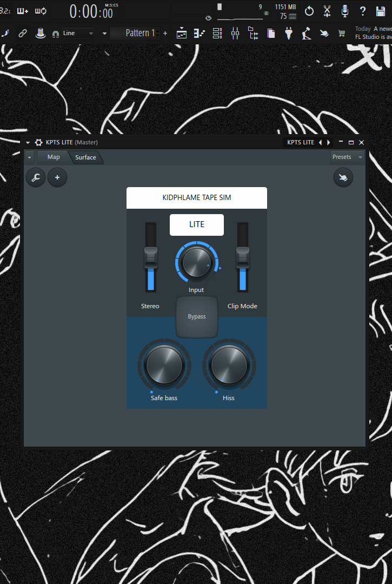Screen dimensions: 392x584
Task: Click the plus add-control button in Patcher
Action: 57,177
